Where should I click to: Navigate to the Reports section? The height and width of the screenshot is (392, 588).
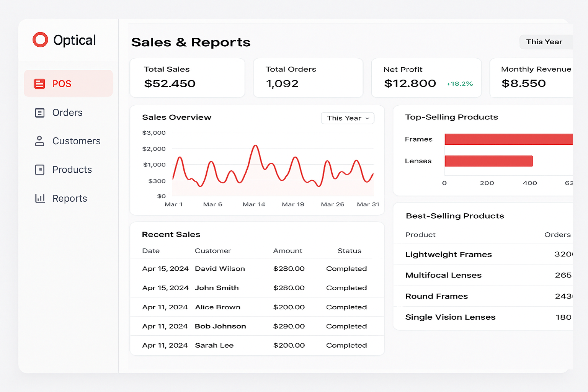(70, 198)
